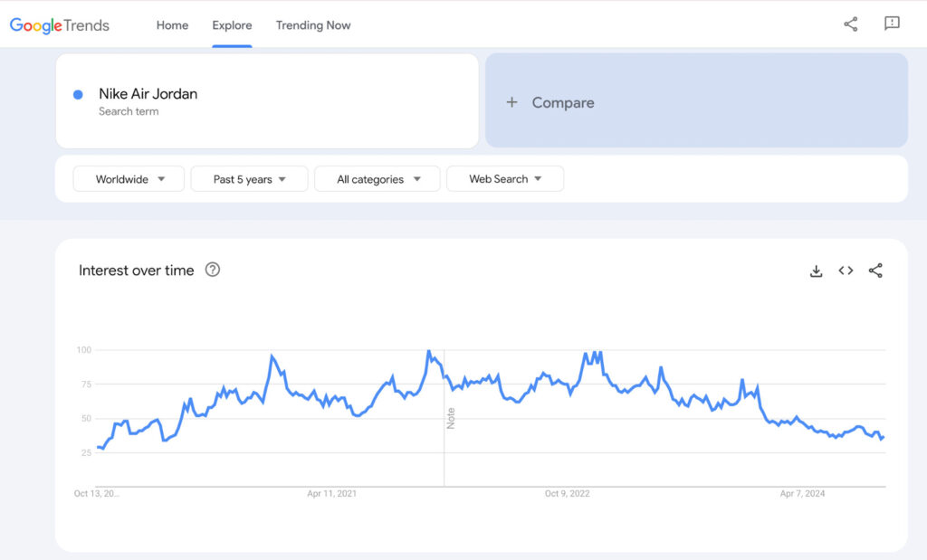Image resolution: width=927 pixels, height=560 pixels.
Task: Open the Worldwide location dropdown
Action: click(x=129, y=179)
